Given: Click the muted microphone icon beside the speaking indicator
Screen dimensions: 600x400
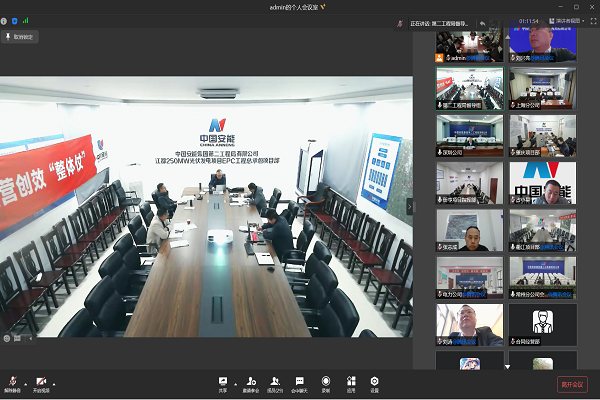Looking at the screenshot, I should pyautogui.click(x=400, y=23).
